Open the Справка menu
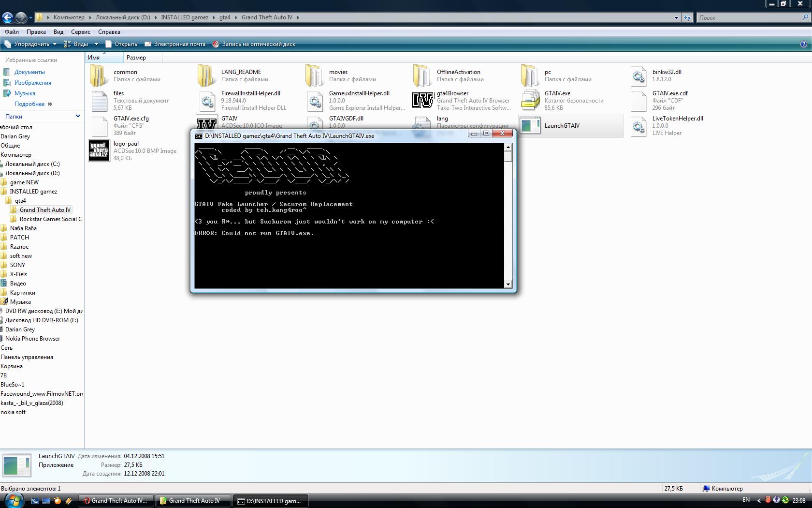 pos(109,32)
